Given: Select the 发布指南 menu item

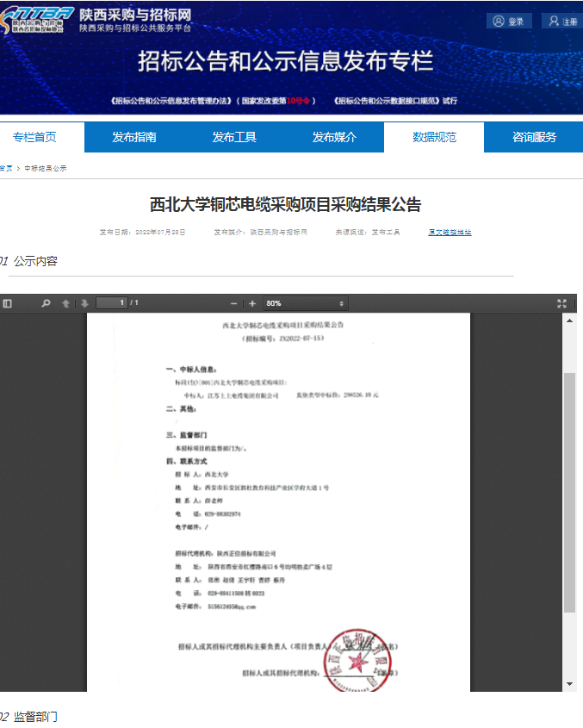Looking at the screenshot, I should click(x=134, y=137).
